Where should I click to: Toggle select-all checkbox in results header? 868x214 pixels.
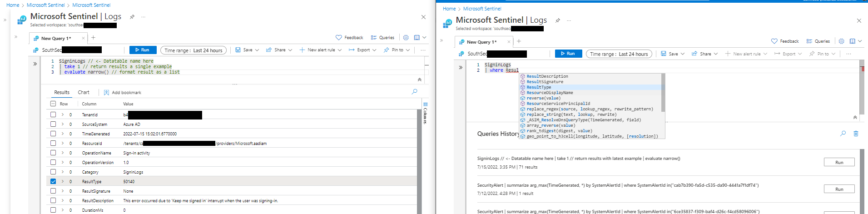pos(53,104)
